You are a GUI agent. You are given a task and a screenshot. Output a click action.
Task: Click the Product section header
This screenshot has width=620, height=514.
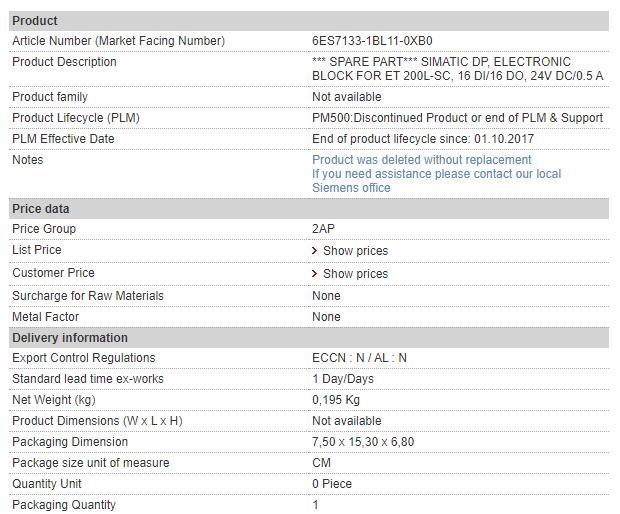[x=35, y=21]
